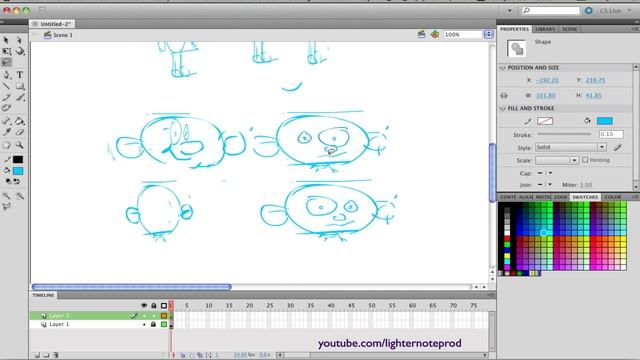Choose the Free Transform tool
This screenshot has height=360, width=640.
[7, 51]
